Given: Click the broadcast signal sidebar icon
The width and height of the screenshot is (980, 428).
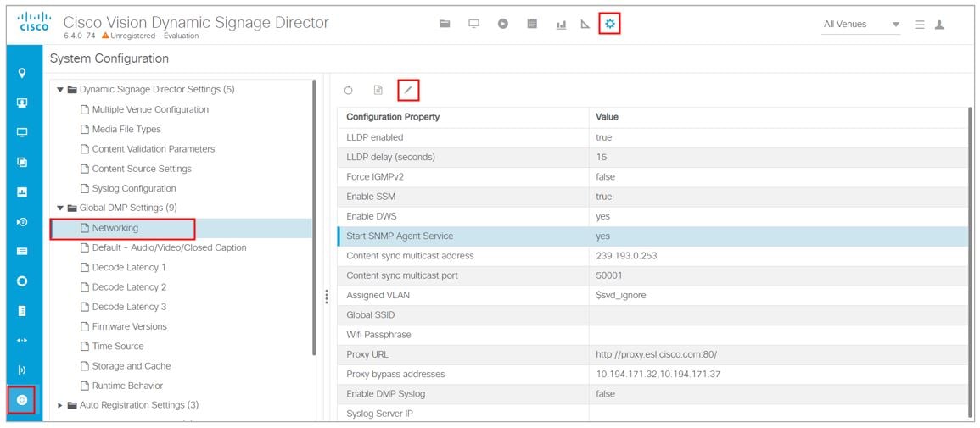Looking at the screenshot, I should click(23, 370).
